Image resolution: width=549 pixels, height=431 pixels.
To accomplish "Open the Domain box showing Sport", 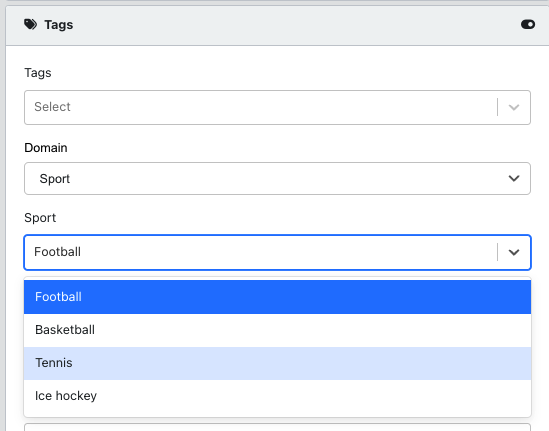I will tap(277, 179).
